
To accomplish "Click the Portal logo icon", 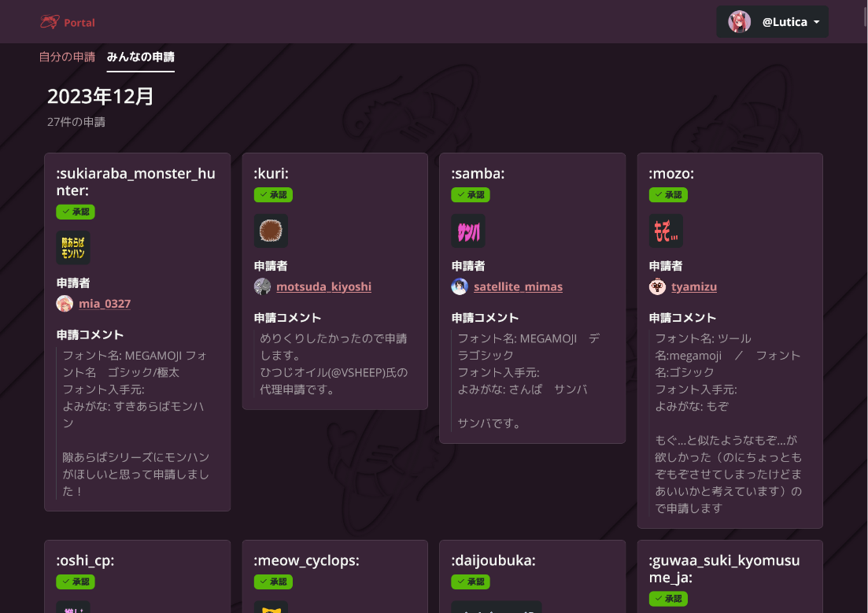I will tap(50, 22).
